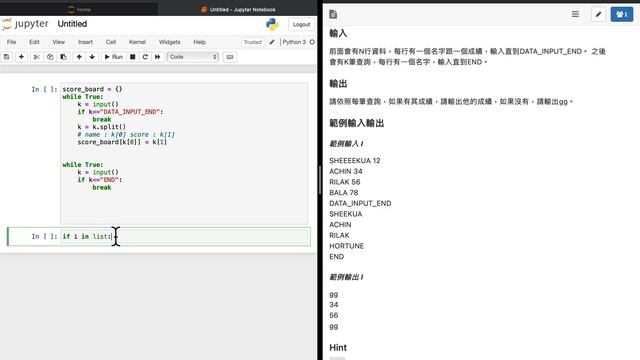
Task: Insert a cell below using the plus icon
Action: [x=21, y=57]
